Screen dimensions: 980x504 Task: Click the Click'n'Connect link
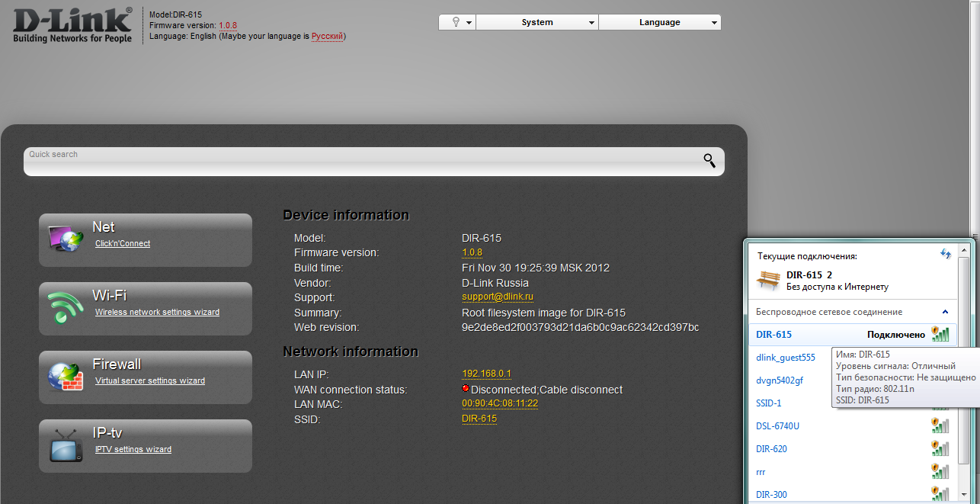tap(123, 244)
